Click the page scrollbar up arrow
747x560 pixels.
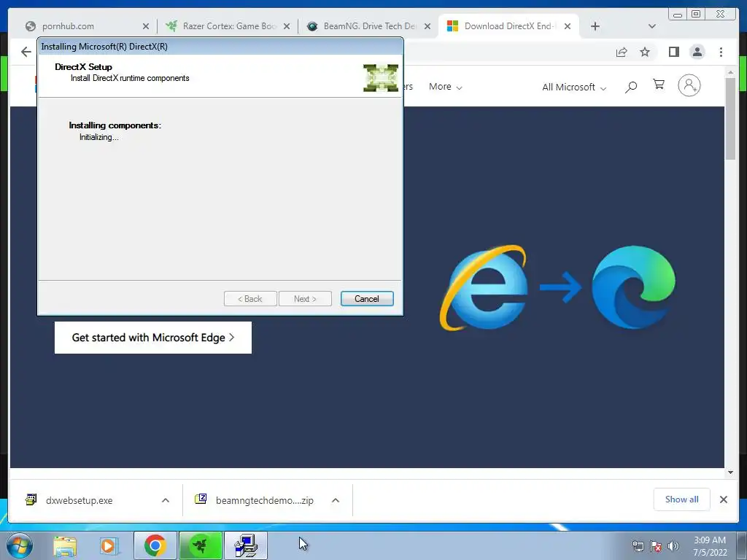tap(730, 72)
